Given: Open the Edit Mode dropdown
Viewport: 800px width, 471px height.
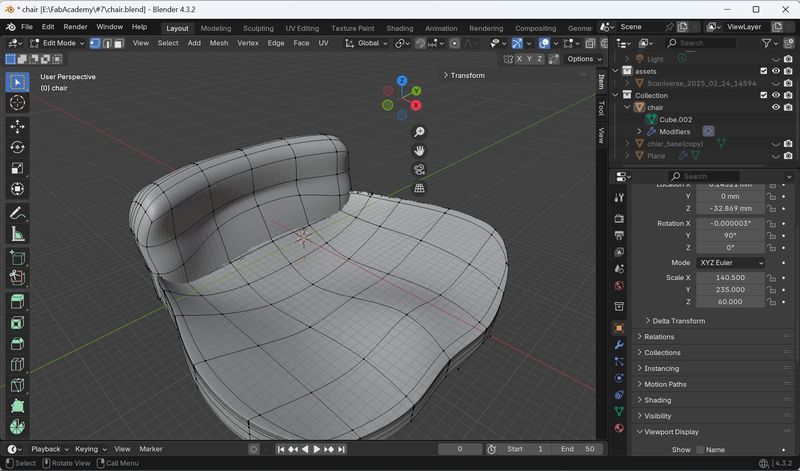Looking at the screenshot, I should 57,43.
